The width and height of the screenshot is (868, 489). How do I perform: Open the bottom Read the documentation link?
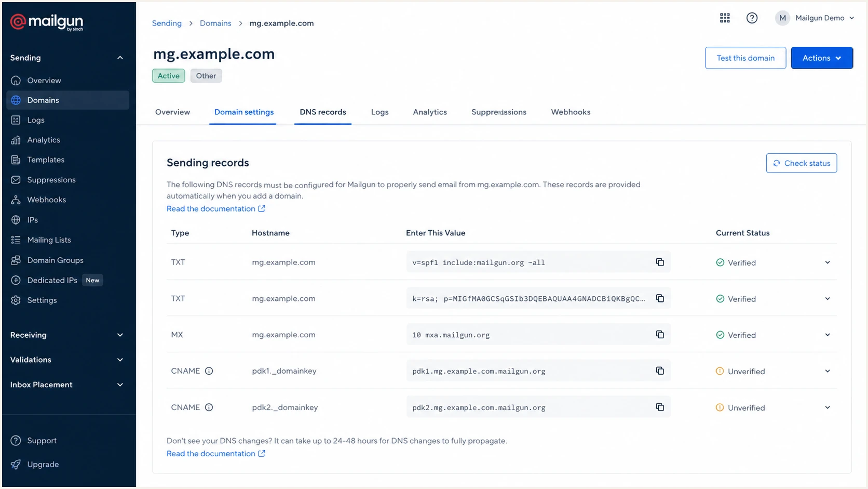(216, 454)
